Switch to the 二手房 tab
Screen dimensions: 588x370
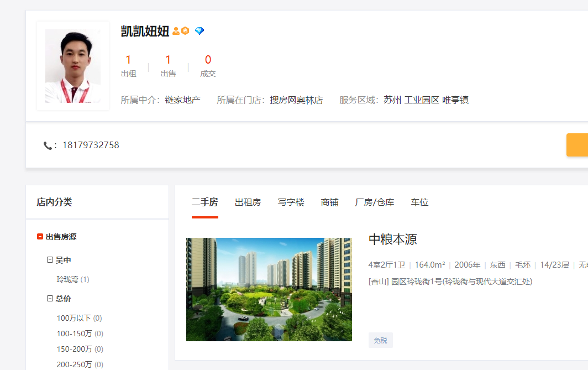tap(204, 202)
